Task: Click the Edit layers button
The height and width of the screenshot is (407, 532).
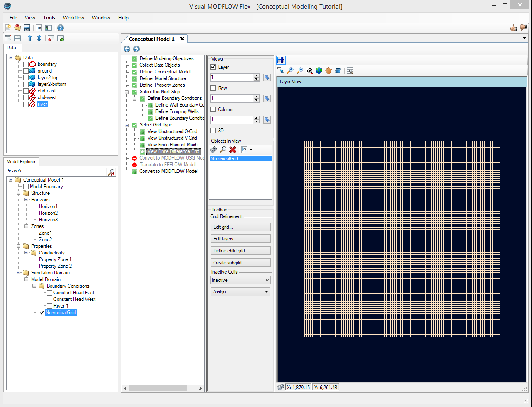Action: (240, 238)
